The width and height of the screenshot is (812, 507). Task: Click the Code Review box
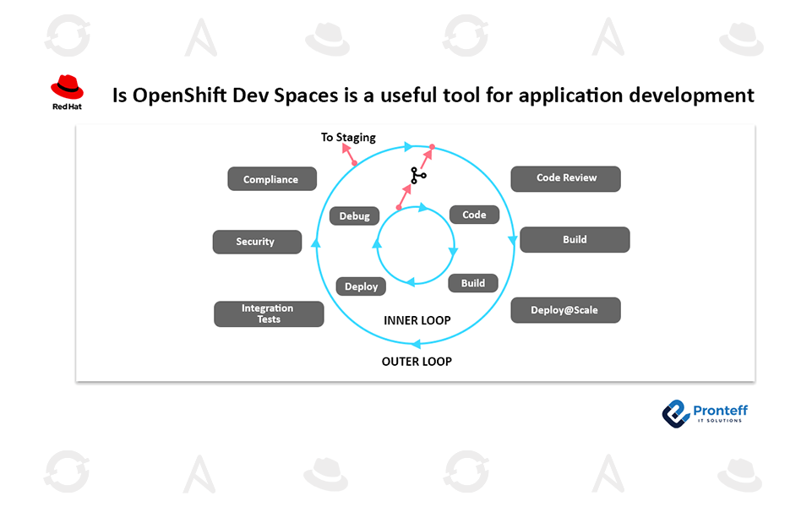point(565,178)
